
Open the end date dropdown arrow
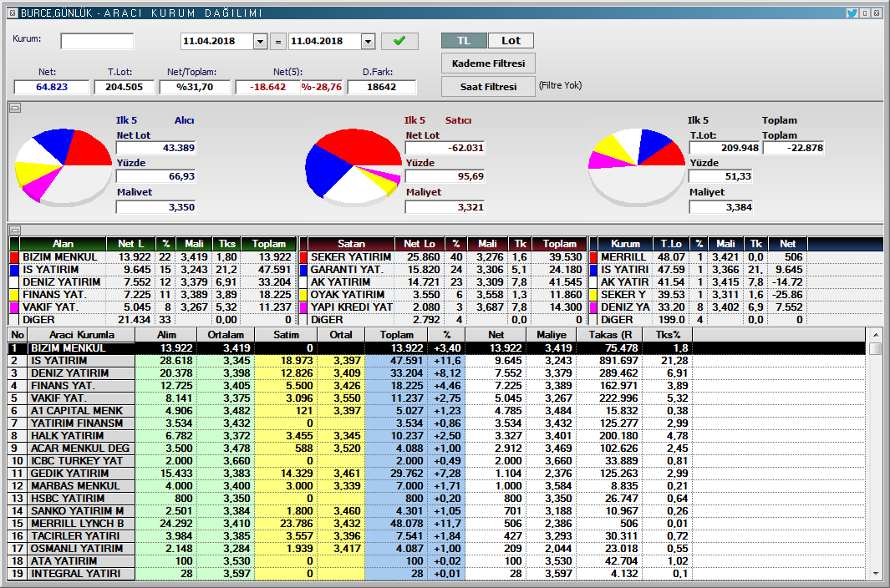coord(368,42)
